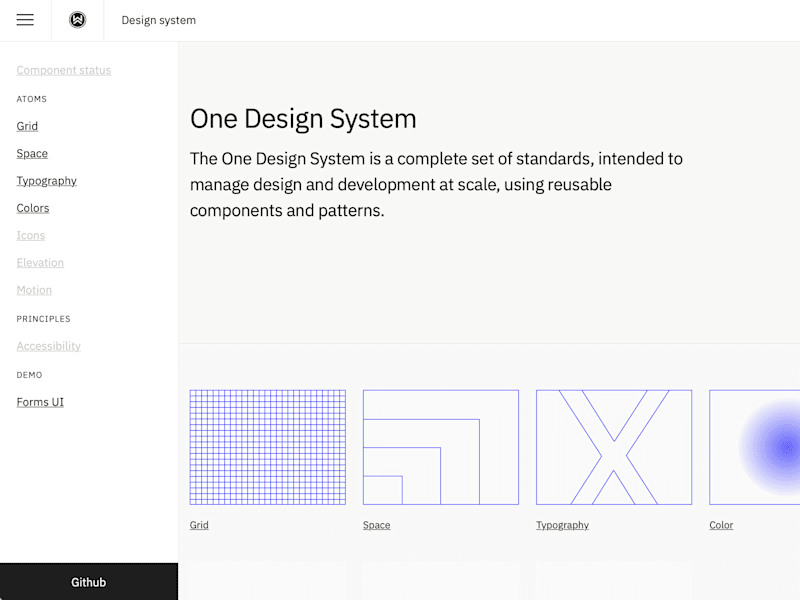Viewport: 800px width, 600px height.
Task: Click the One Design System heading
Action: 303,119
